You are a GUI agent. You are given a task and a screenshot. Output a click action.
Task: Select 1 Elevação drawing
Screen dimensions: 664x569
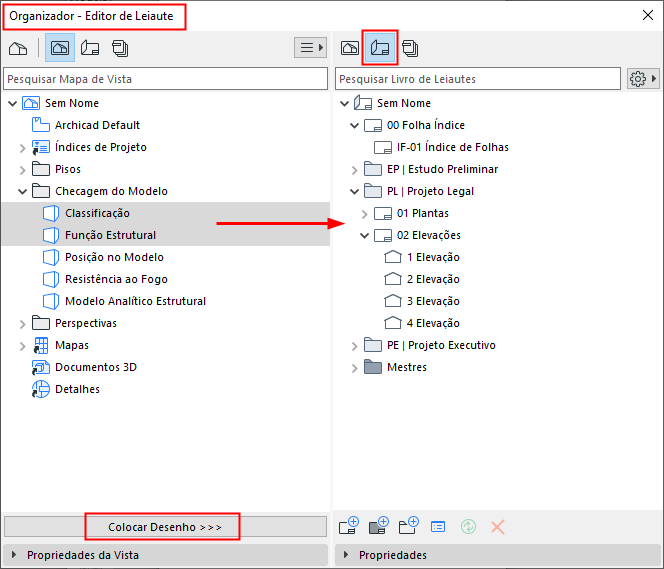(x=433, y=257)
